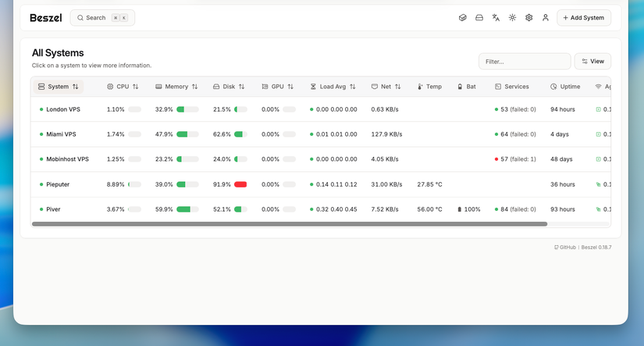Open the user profile icon
This screenshot has width=644, height=346.
coord(546,18)
